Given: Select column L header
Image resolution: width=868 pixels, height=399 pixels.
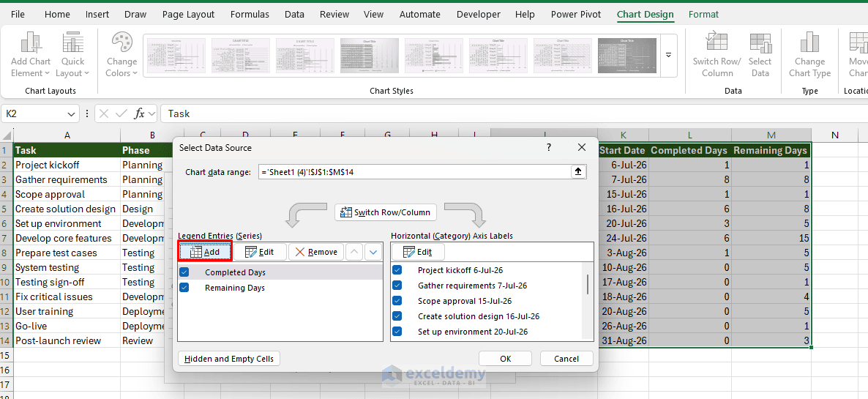Looking at the screenshot, I should point(689,135).
